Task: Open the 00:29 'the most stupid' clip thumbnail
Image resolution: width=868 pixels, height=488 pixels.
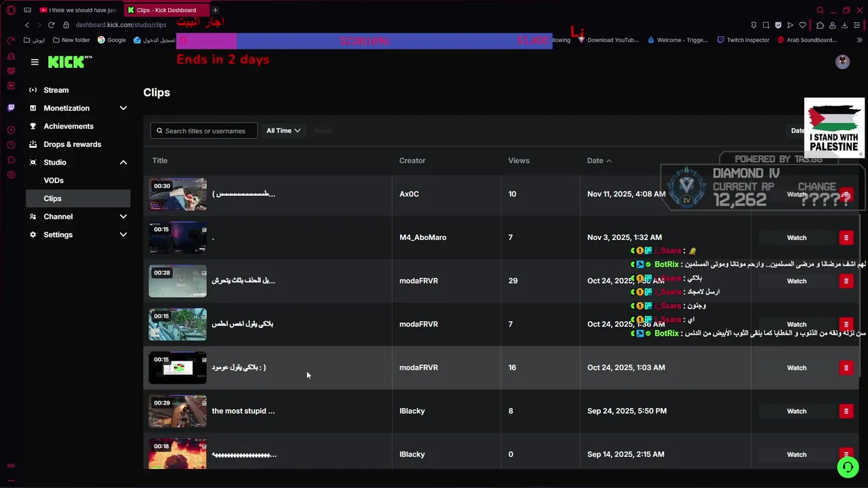Action: (x=178, y=411)
